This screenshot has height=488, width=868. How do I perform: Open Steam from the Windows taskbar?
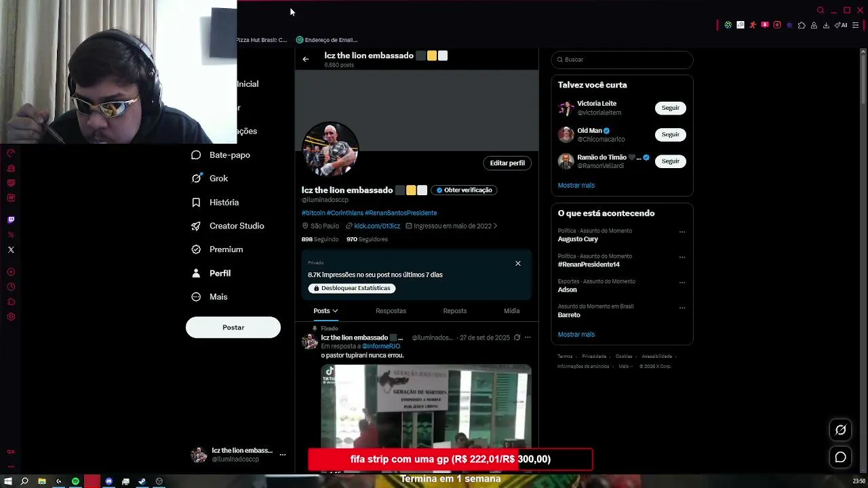tap(142, 481)
